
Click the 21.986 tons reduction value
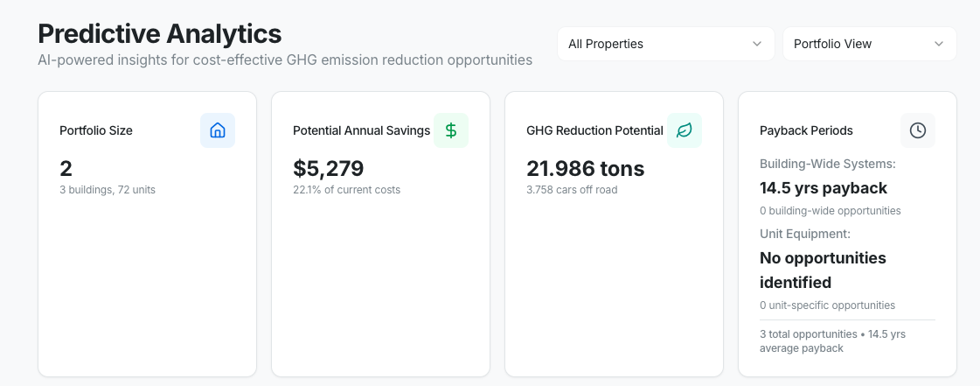click(585, 168)
